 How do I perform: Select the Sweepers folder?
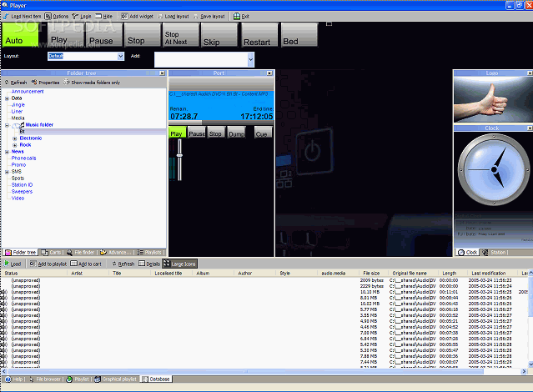[x=22, y=191]
